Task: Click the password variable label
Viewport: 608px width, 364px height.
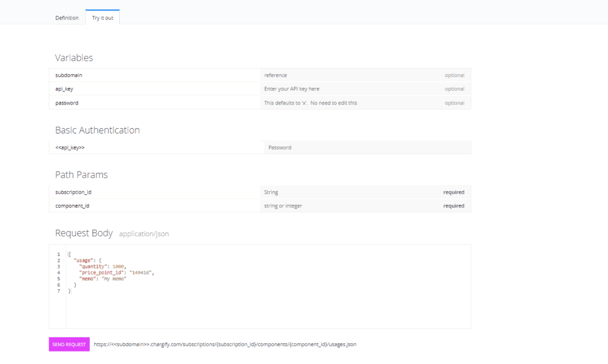Action: (x=66, y=103)
